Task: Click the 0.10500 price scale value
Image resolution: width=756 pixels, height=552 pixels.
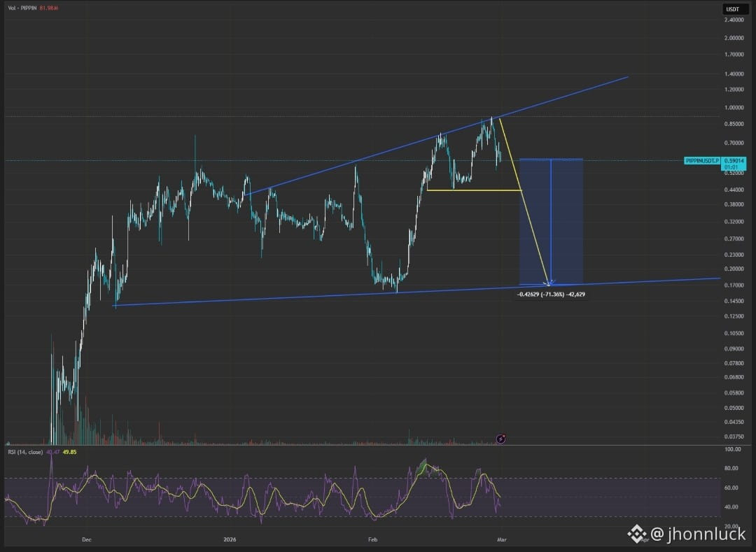Action: pos(734,333)
